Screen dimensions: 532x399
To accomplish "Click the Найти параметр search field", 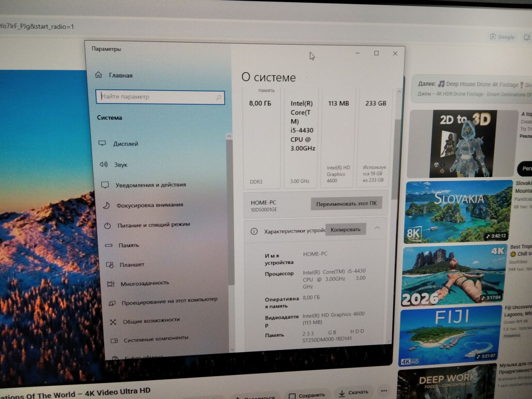I will point(160,97).
